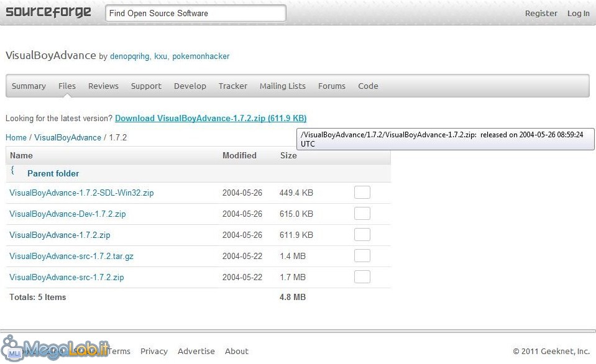
Task: Click the 1.4 MB size value
Action: pyautogui.click(x=293, y=256)
